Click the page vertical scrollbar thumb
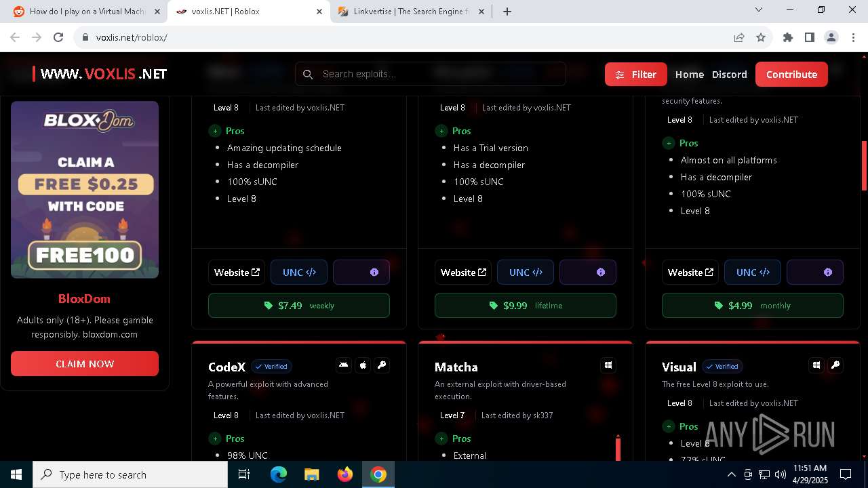868x488 pixels. [864, 165]
